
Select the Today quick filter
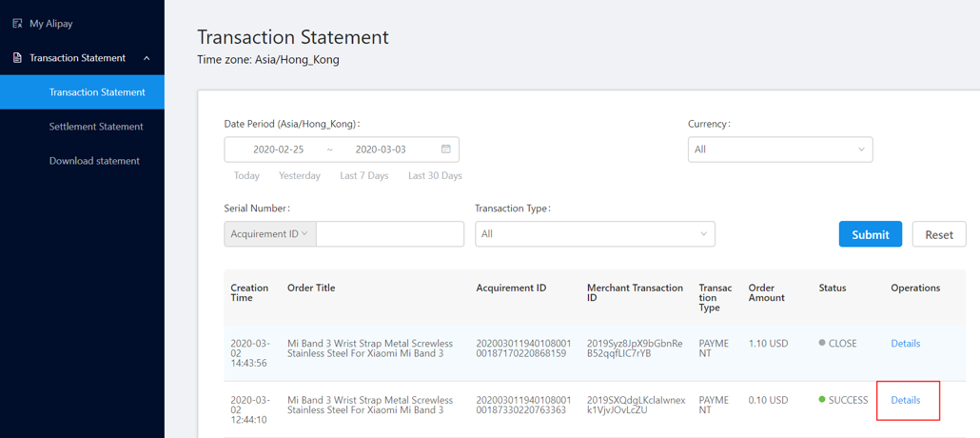(246, 176)
